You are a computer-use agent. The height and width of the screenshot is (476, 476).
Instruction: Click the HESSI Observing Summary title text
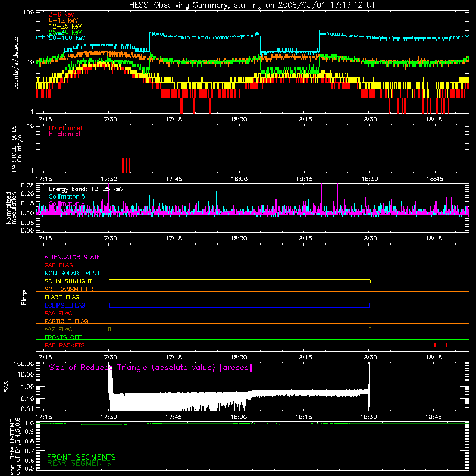tap(252, 5)
